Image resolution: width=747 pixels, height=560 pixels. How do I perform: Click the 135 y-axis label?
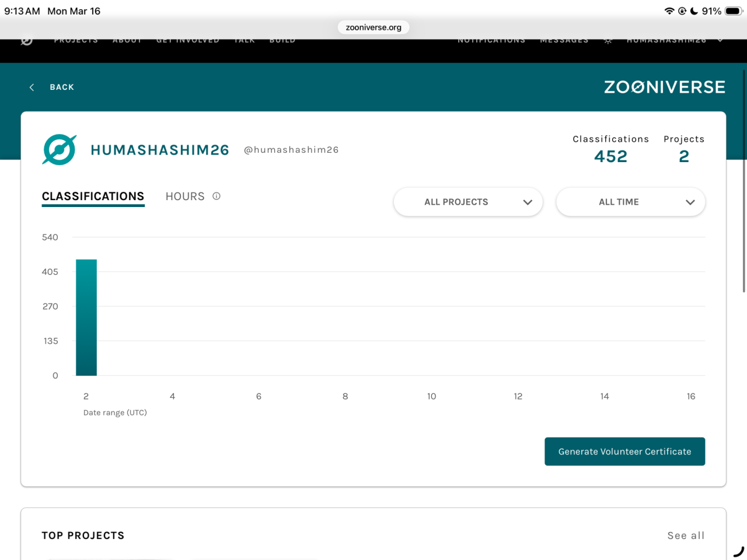pyautogui.click(x=51, y=341)
